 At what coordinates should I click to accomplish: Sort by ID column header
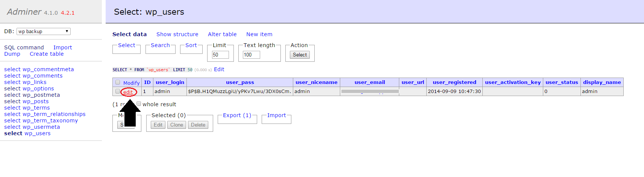pos(147,82)
